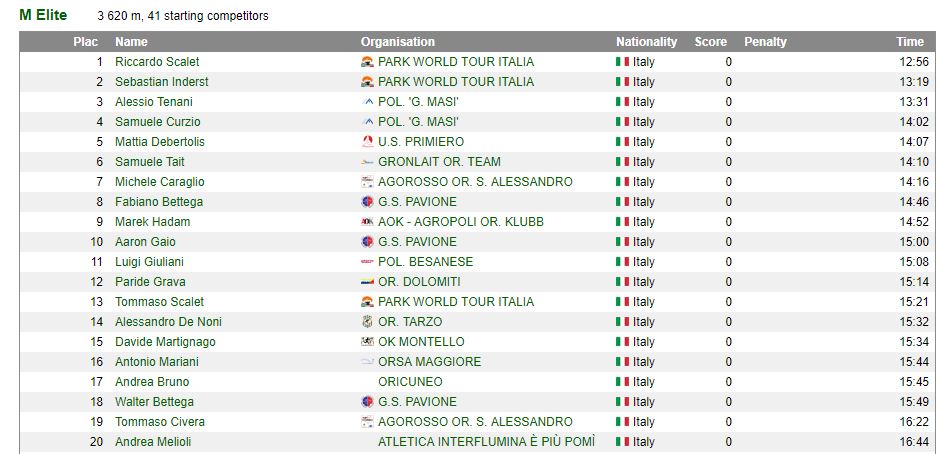Click AOK - AGROPOLI OR. KLUBB logo icon
The height and width of the screenshot is (454, 940).
[367, 222]
